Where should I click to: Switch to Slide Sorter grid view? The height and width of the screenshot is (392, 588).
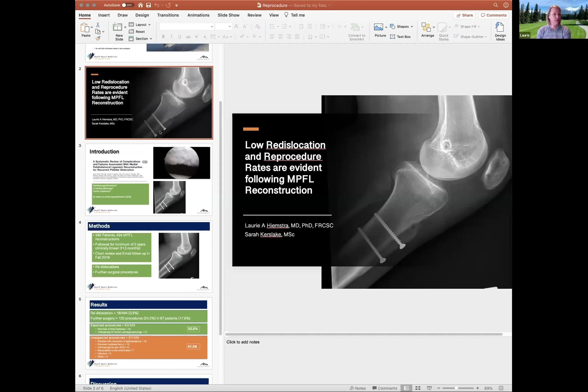[x=418, y=388]
